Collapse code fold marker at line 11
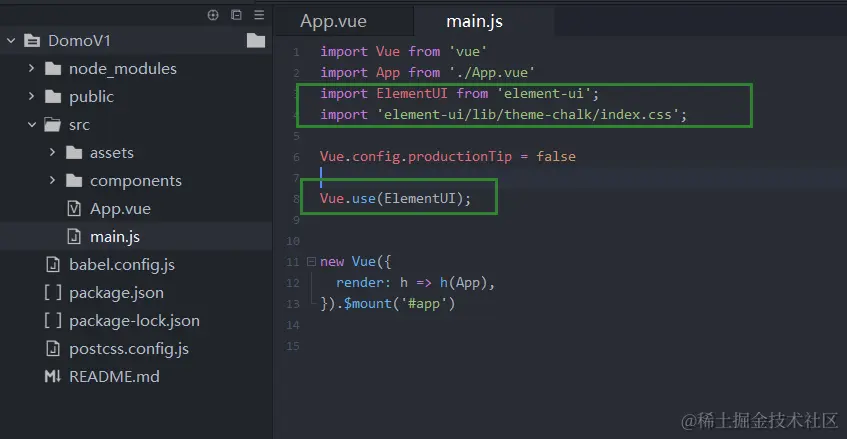Image resolution: width=847 pixels, height=439 pixels. point(311,261)
